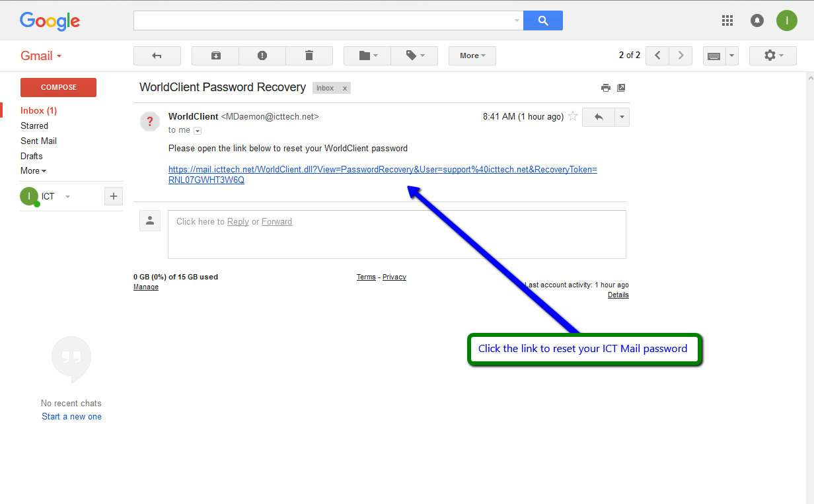Open the notifications bell icon
The image size is (814, 504).
757,20
